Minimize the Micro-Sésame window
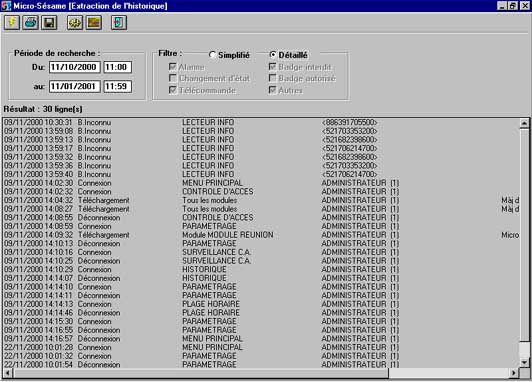532x382 pixels. (502, 6)
